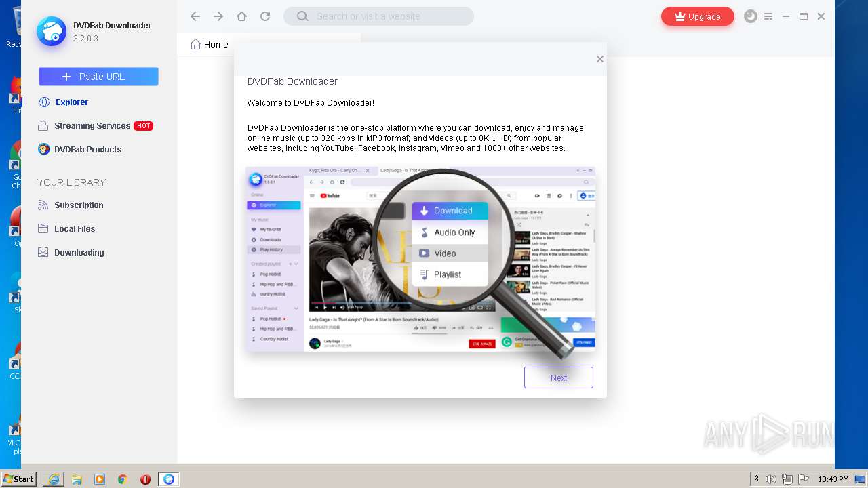Open the media player taskbar icon

(100, 479)
